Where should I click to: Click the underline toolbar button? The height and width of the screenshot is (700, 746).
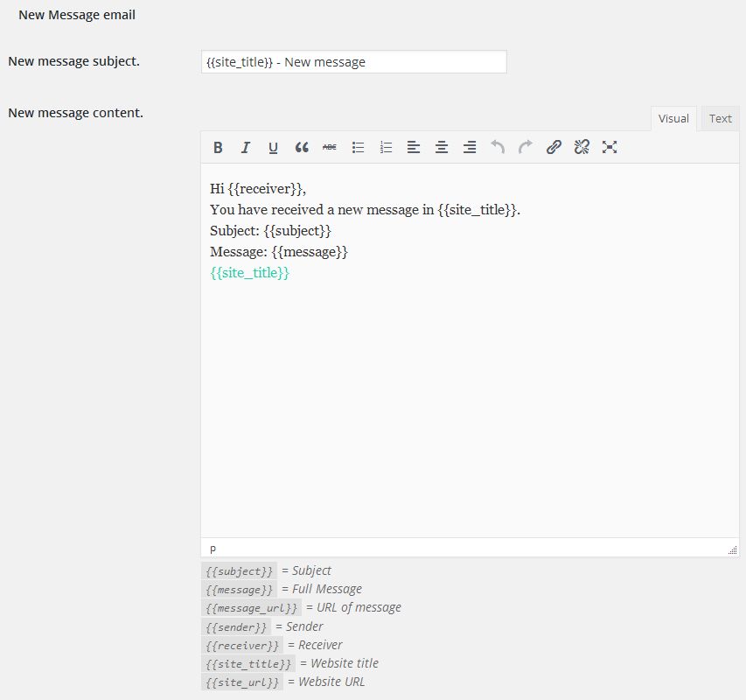[x=273, y=148]
